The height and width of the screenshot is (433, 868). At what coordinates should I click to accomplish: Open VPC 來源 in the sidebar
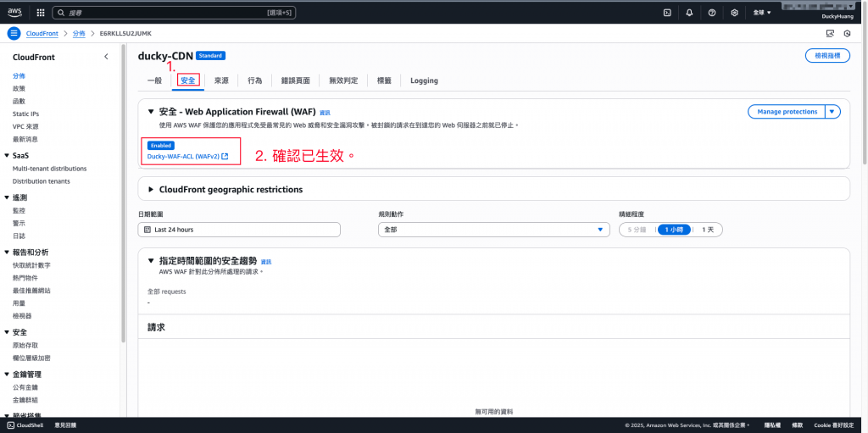tap(25, 127)
